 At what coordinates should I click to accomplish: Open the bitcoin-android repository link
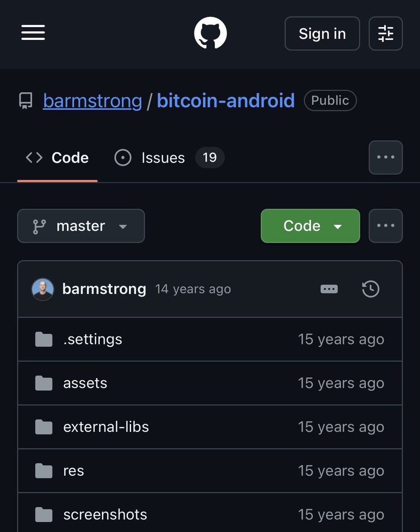pyautogui.click(x=226, y=101)
